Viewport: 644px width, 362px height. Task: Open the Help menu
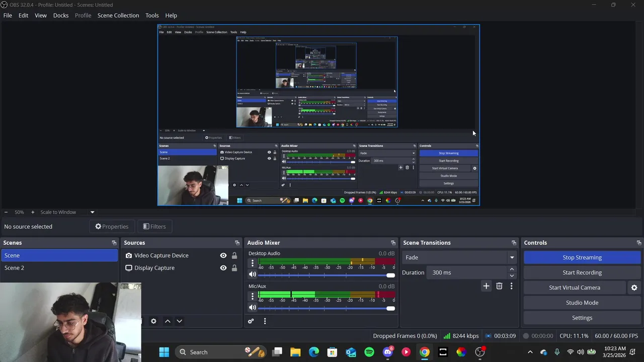[x=171, y=16]
